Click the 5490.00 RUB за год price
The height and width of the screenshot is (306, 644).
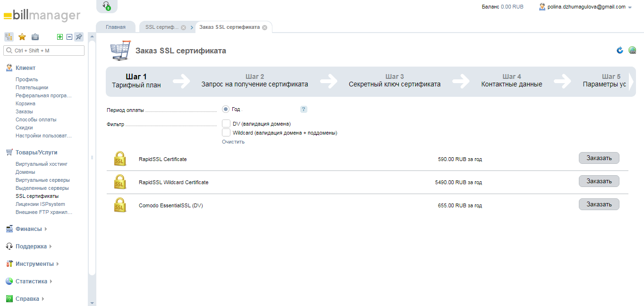(x=458, y=182)
